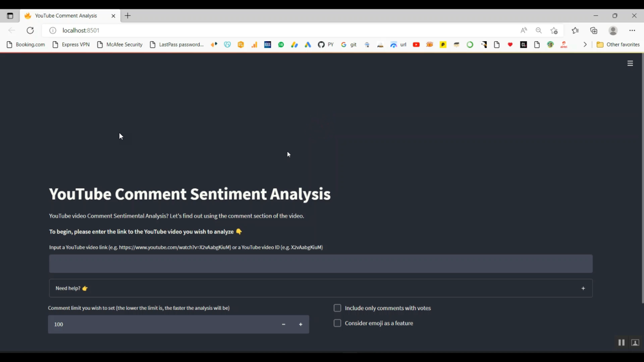Open the Read aloud feature
This screenshot has height=362, width=644.
tap(524, 30)
